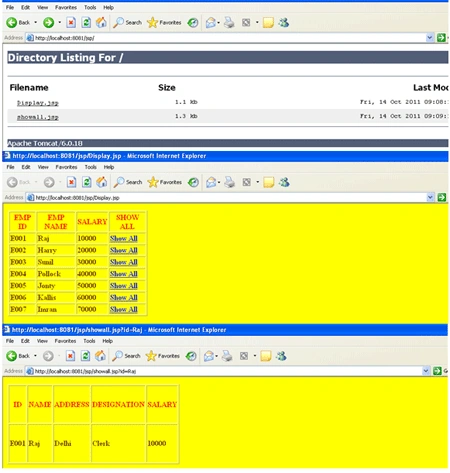Expand address dropdown in Display.jsp window

430,197
